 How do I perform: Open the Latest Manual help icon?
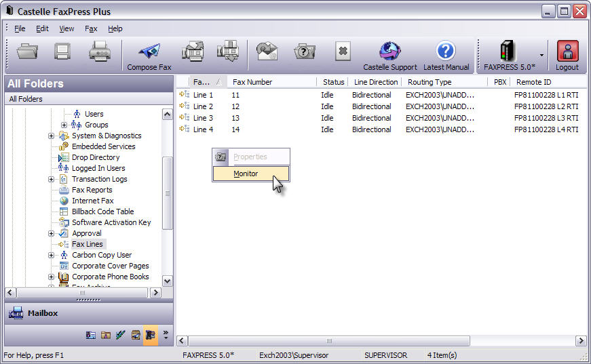click(x=446, y=56)
